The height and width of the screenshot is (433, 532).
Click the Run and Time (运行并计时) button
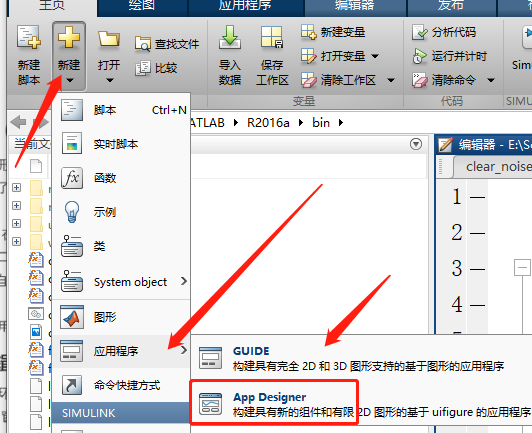[x=449, y=56]
